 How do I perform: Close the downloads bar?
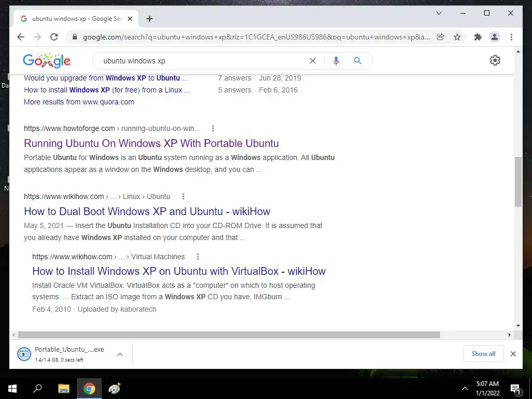[x=513, y=354]
